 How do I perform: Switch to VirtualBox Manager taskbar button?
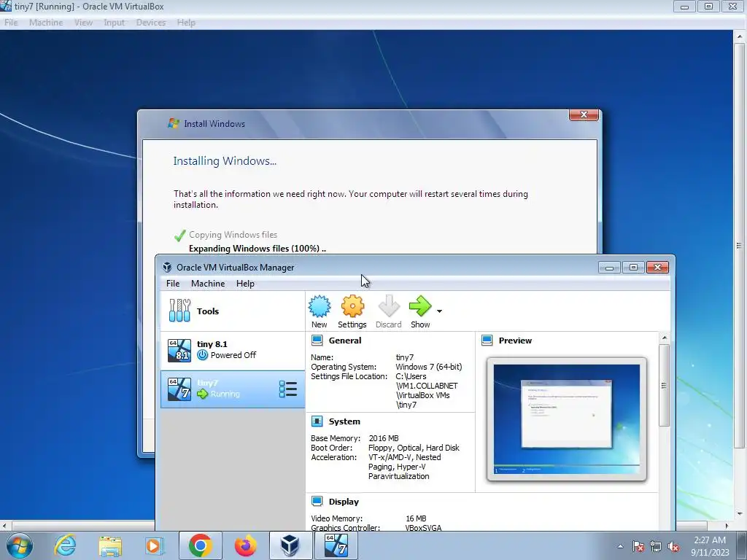coord(290,545)
